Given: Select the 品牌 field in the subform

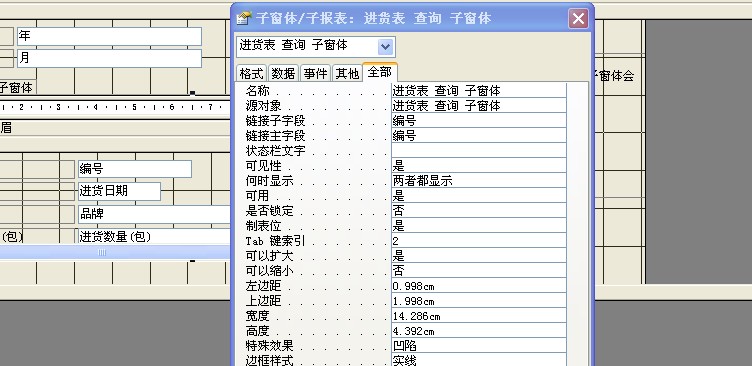Looking at the screenshot, I should 154,214.
